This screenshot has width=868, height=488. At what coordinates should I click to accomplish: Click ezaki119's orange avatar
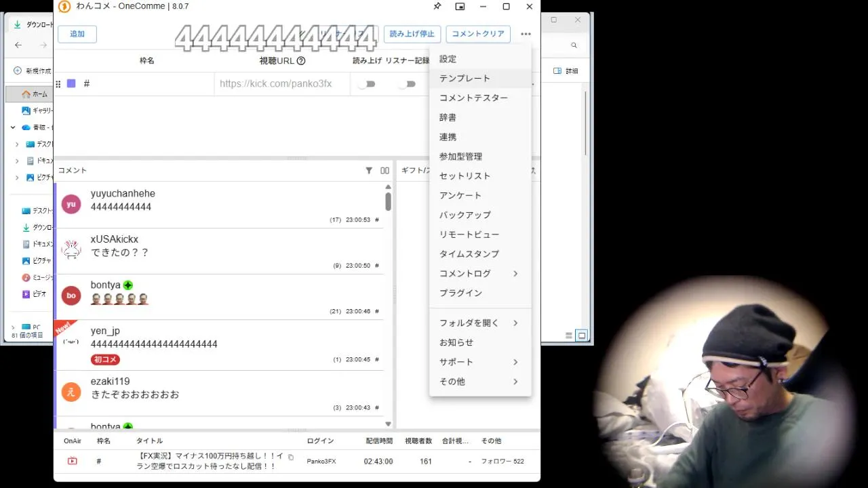71,392
